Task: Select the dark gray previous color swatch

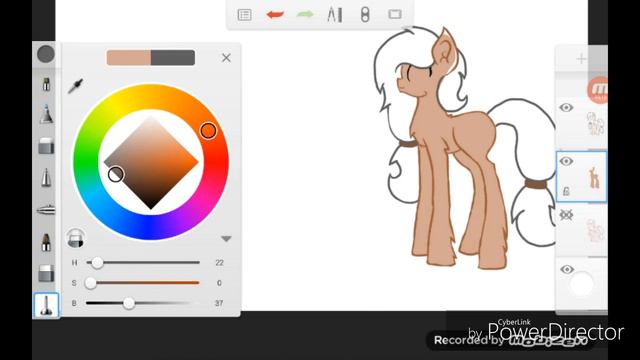Action: [x=173, y=58]
